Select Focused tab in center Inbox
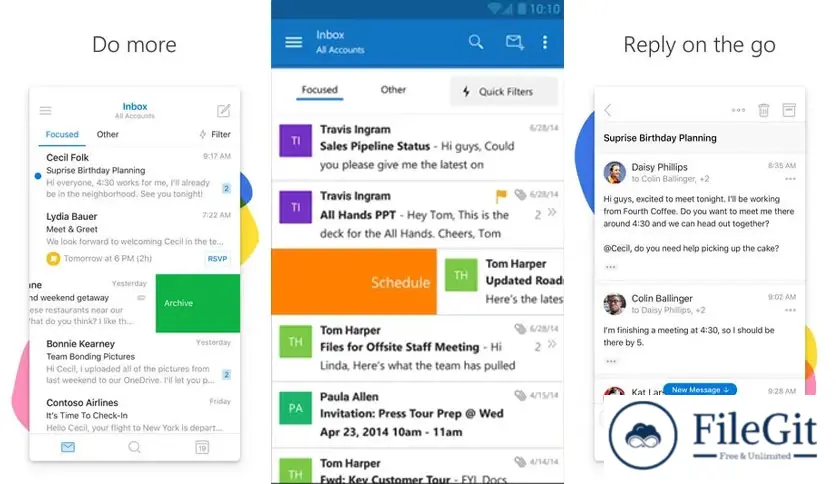Screen dimensions: 836x484 point(319,90)
